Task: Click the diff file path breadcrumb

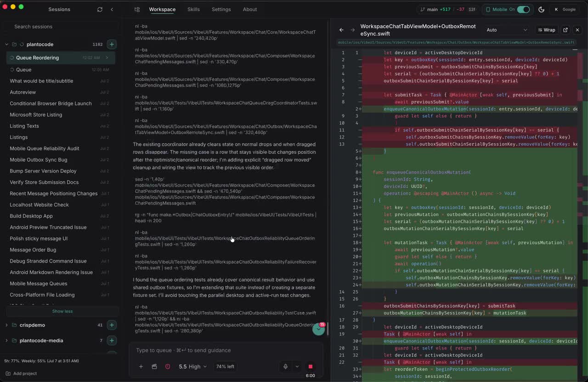Action: (456, 42)
